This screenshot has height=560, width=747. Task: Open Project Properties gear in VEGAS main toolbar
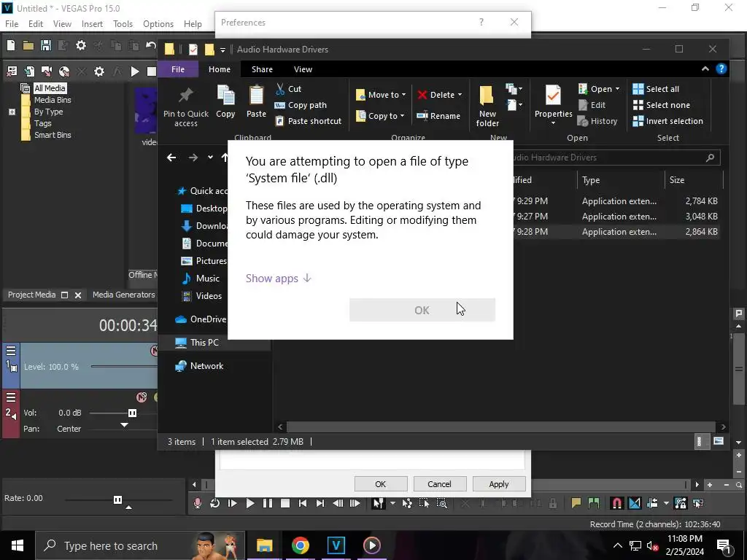[x=81, y=45]
